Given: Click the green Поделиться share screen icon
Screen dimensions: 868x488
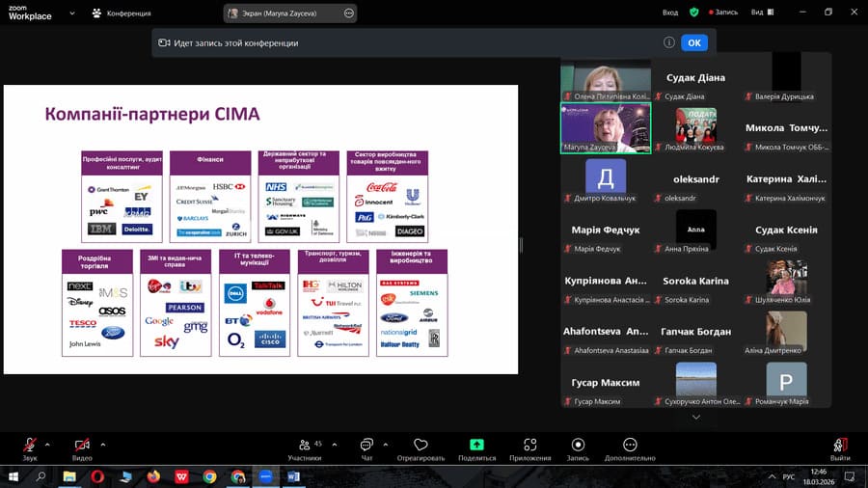Looking at the screenshot, I should pos(476,445).
